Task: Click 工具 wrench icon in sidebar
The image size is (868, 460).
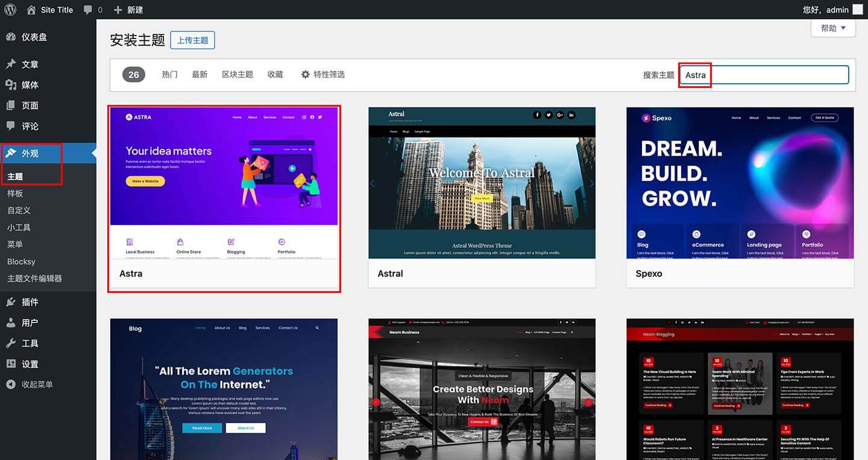Action: pos(11,343)
